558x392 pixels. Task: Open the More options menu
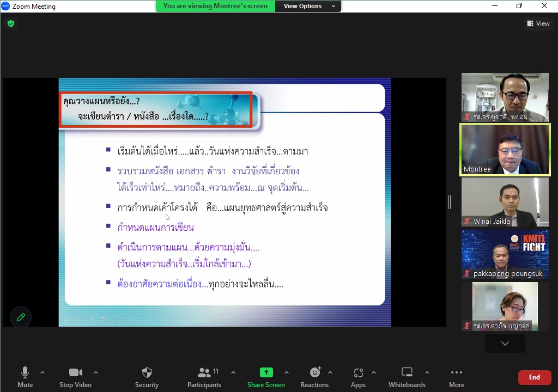pos(457,377)
